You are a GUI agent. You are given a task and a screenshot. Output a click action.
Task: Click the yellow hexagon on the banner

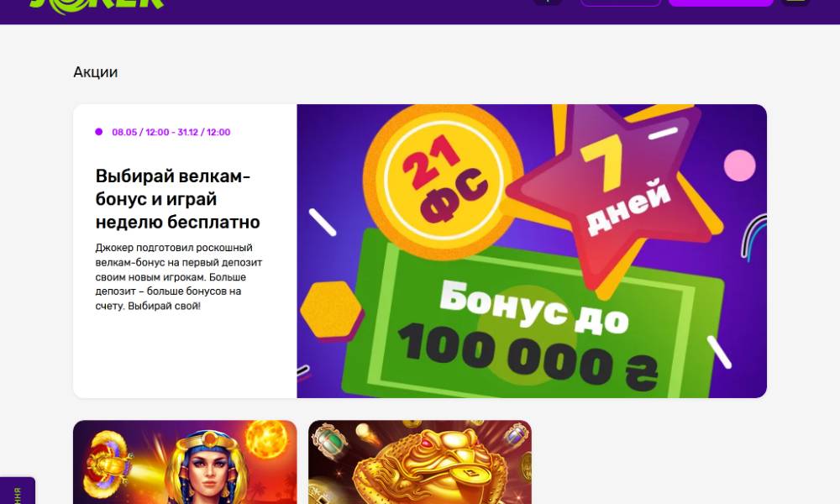click(x=330, y=310)
